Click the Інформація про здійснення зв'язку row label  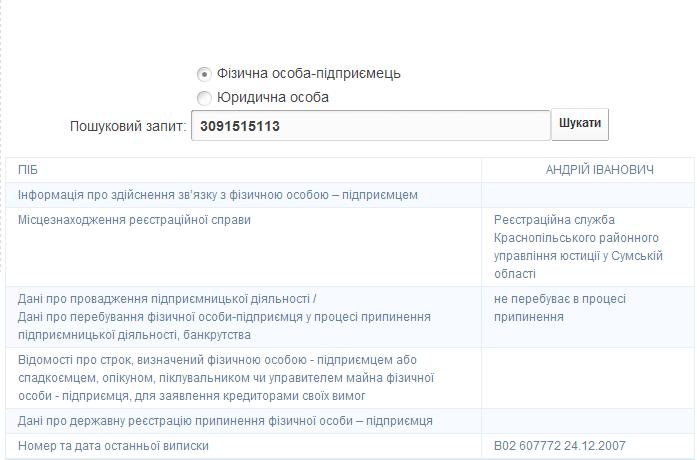(218, 195)
